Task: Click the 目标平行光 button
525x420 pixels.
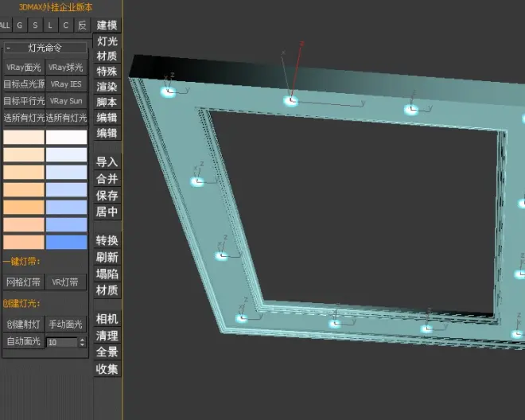Action: (x=23, y=101)
